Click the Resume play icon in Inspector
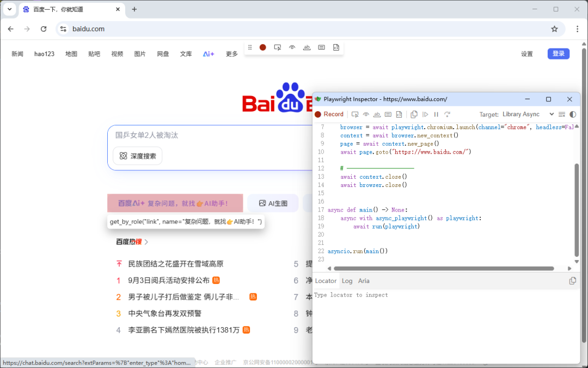Image resolution: width=588 pixels, height=368 pixels. click(x=425, y=114)
